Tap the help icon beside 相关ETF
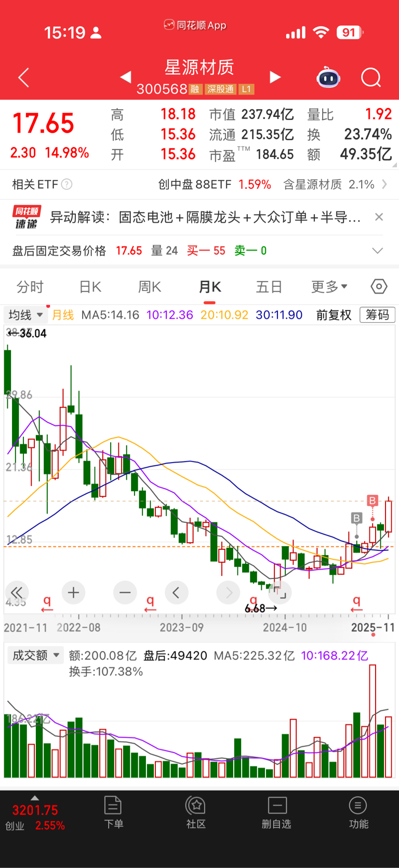This screenshot has height=868, width=399. click(x=66, y=185)
